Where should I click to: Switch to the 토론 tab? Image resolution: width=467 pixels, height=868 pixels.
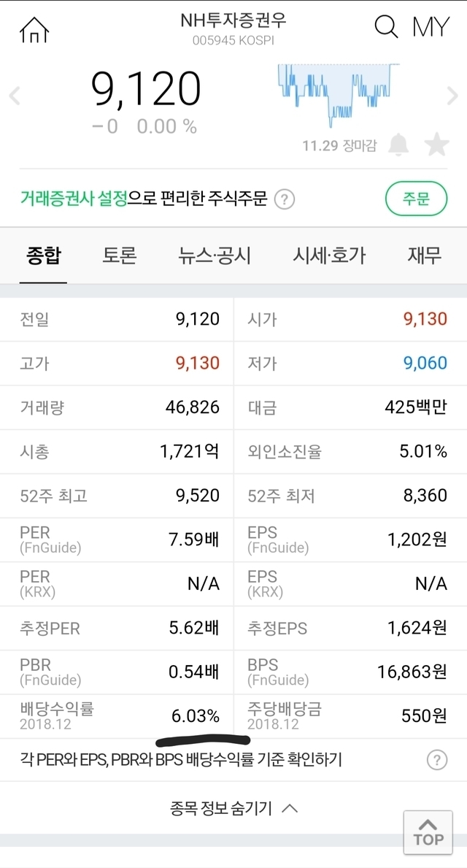(x=120, y=256)
